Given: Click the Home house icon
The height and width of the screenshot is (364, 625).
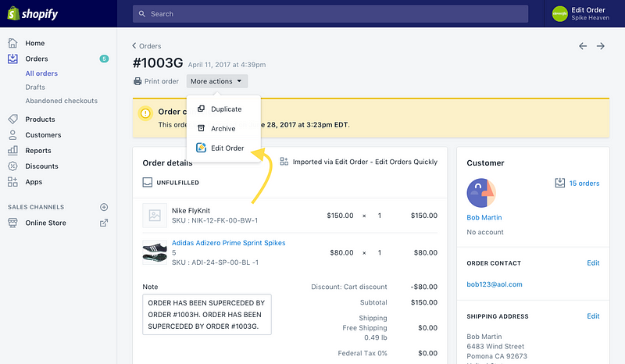Looking at the screenshot, I should 12,43.
